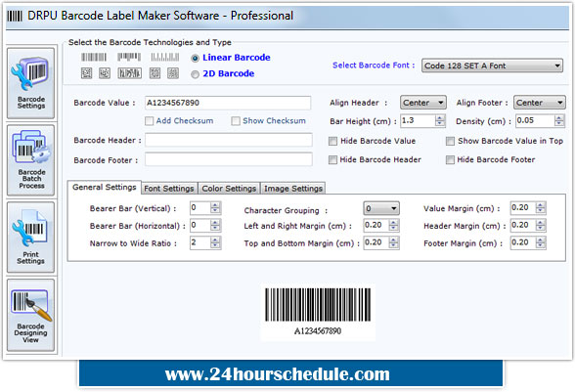The image size is (575, 392).
Task: Adjust Footer Margin stepper
Action: coord(540,242)
